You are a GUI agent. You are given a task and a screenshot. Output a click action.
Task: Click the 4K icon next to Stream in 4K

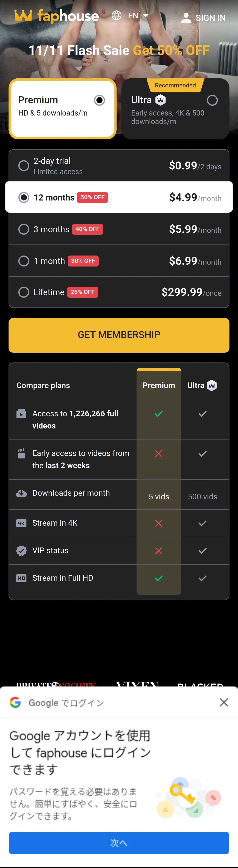21,523
